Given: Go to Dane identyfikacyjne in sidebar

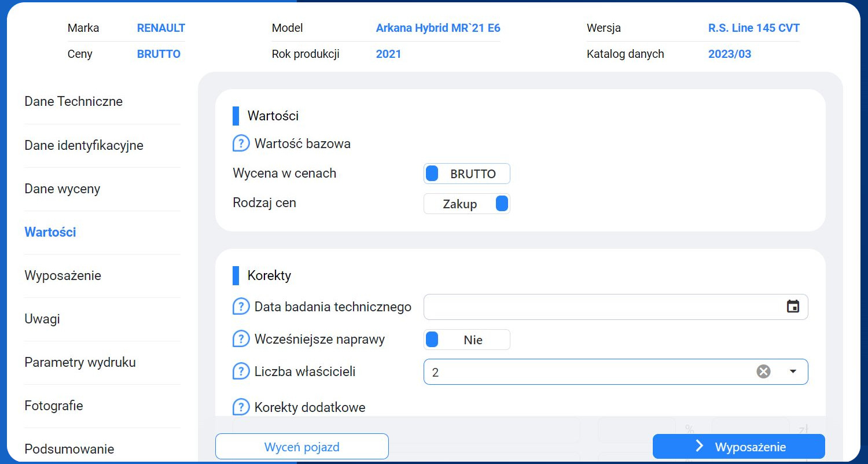Looking at the screenshot, I should click(84, 145).
